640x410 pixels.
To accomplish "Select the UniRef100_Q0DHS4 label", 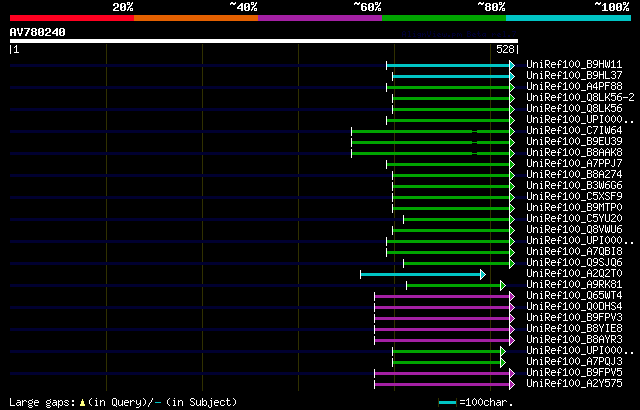I will pyautogui.click(x=574, y=307).
